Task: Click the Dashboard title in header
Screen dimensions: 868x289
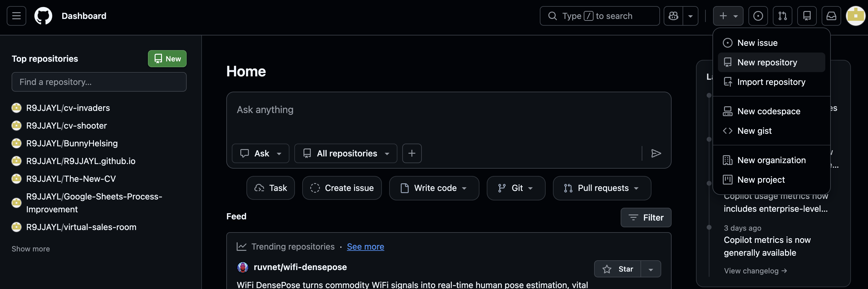Action: (84, 16)
